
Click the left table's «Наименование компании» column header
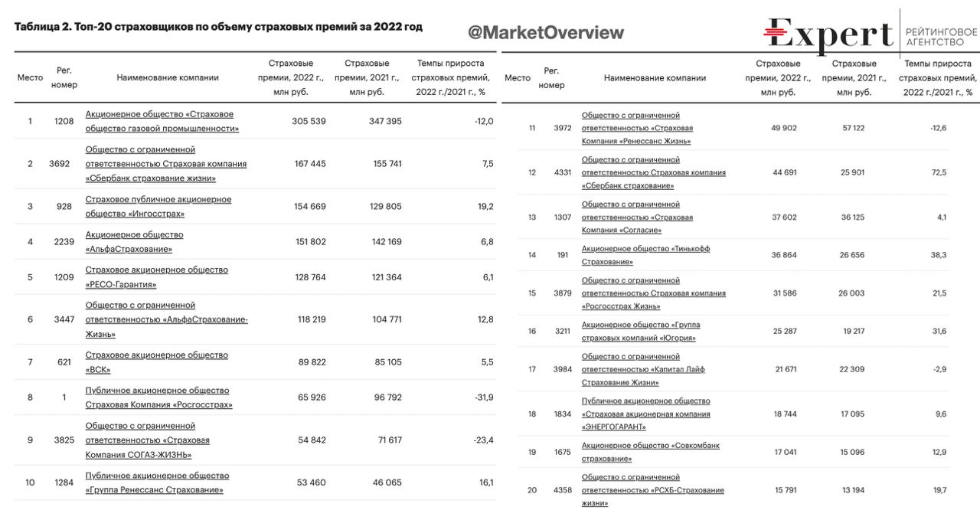click(x=168, y=77)
